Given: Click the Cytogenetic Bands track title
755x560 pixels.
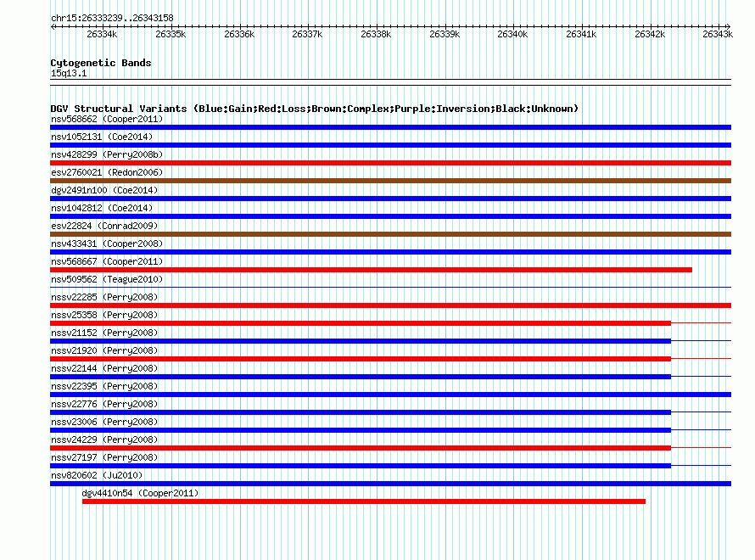Looking at the screenshot, I should pyautogui.click(x=101, y=63).
